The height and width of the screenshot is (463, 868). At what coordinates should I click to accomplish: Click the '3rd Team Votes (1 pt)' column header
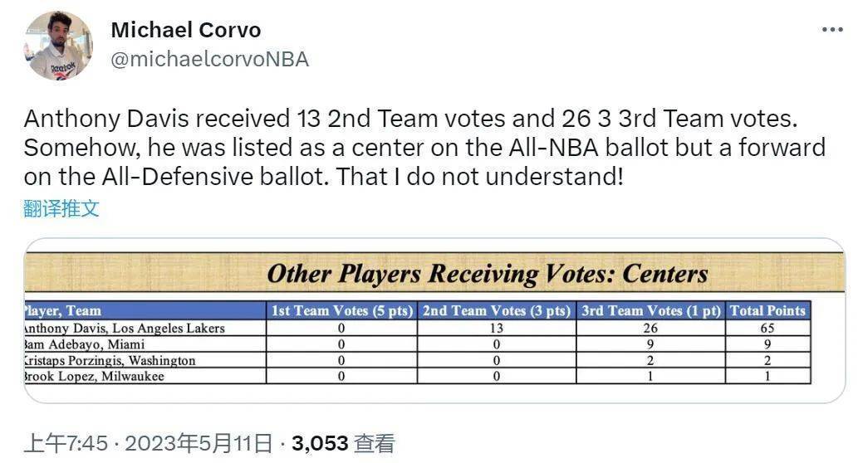[651, 311]
